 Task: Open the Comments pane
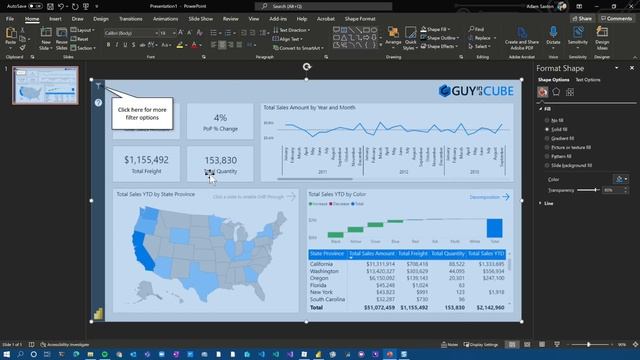tap(616, 19)
